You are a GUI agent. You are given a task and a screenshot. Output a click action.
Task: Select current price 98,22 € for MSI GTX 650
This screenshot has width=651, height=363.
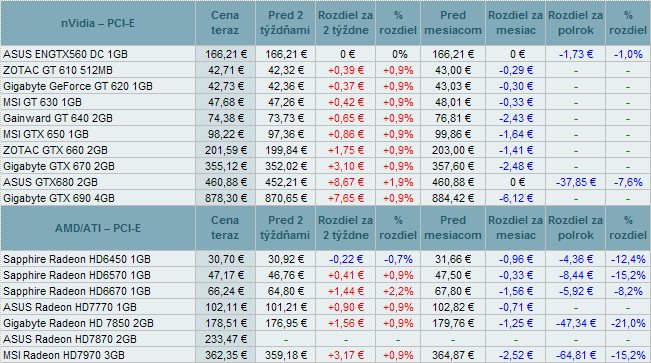[226, 134]
